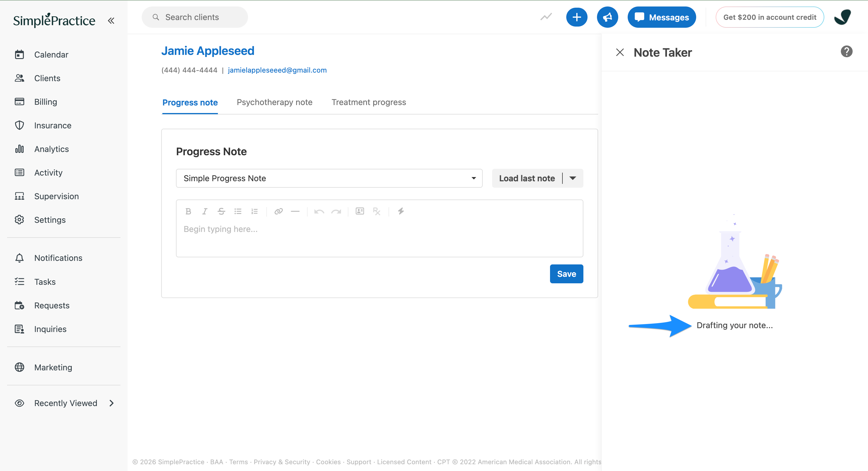The height and width of the screenshot is (471, 868).
Task: Open the megaphone announcements icon
Action: (x=607, y=17)
